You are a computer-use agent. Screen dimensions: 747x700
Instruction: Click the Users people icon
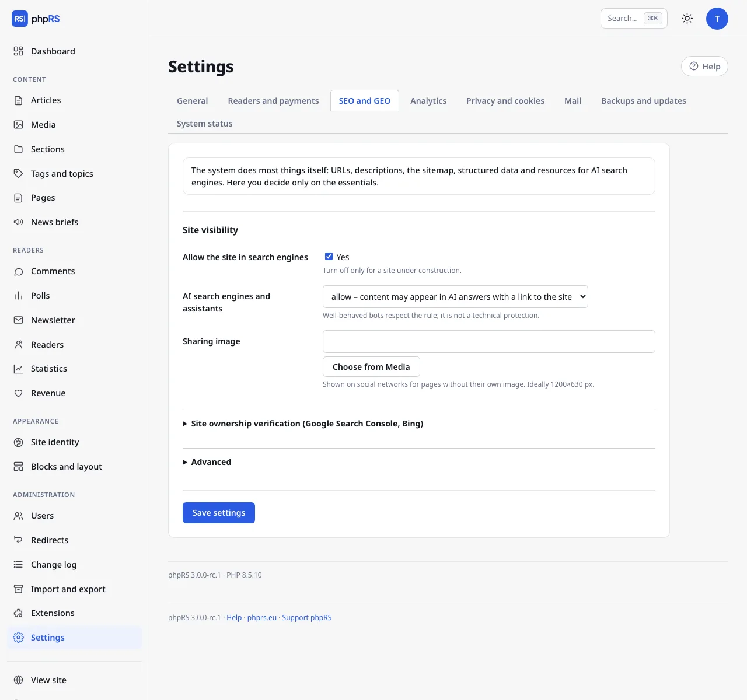point(19,516)
